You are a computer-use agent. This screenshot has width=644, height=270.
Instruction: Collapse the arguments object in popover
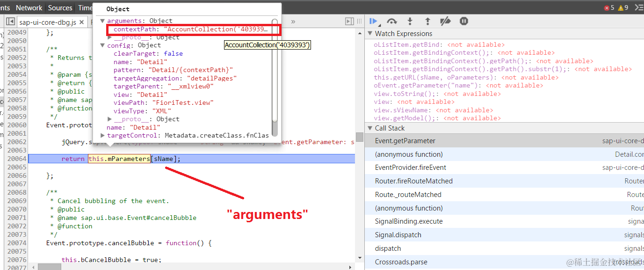(x=102, y=21)
